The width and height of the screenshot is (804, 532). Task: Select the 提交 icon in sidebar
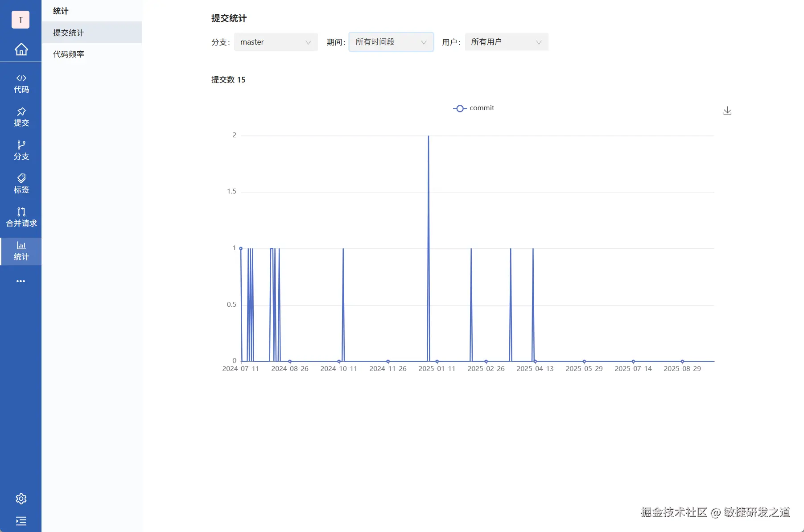[x=21, y=116]
